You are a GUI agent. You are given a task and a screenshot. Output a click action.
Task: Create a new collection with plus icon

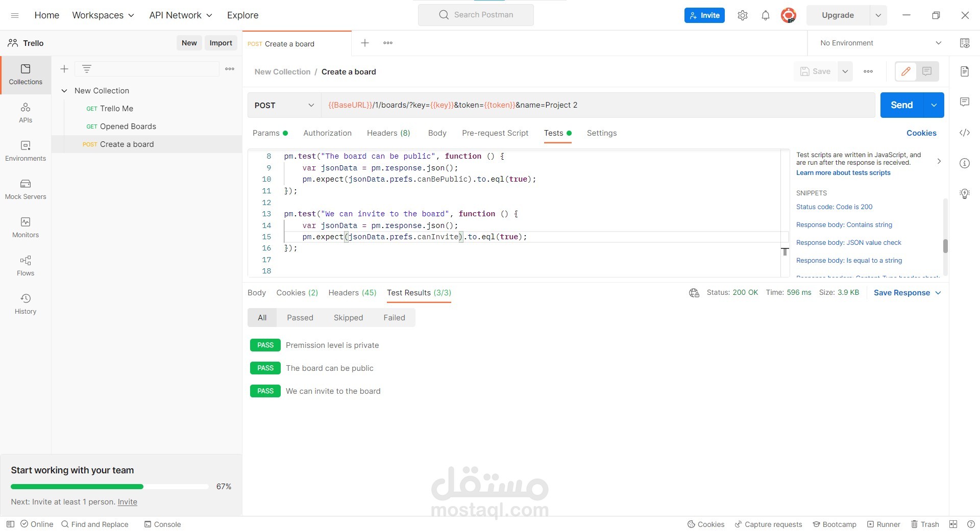point(64,69)
